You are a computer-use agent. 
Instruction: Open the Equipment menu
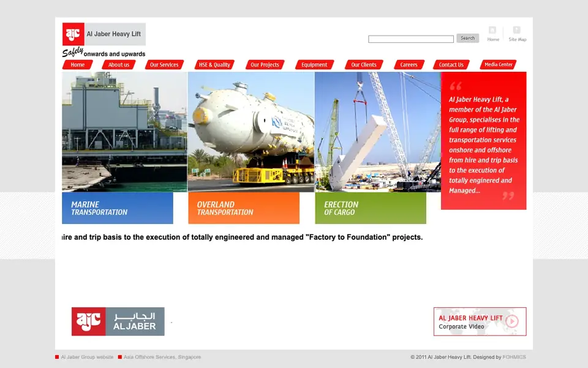point(314,64)
